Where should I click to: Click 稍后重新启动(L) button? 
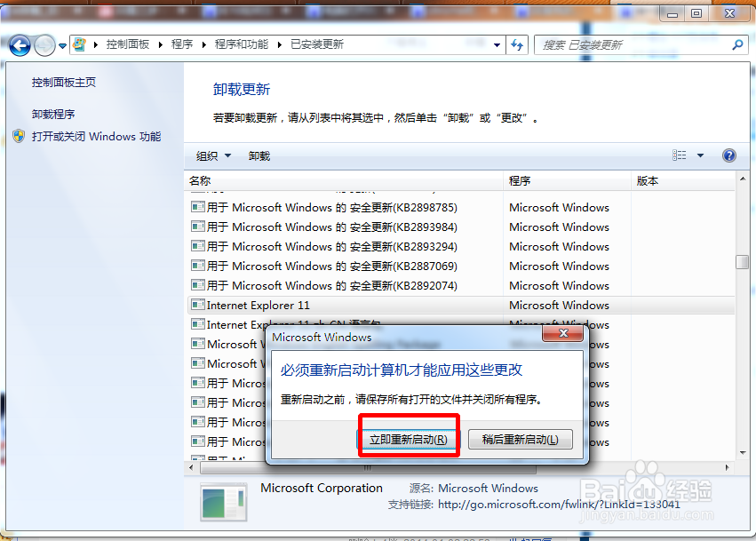pos(521,440)
